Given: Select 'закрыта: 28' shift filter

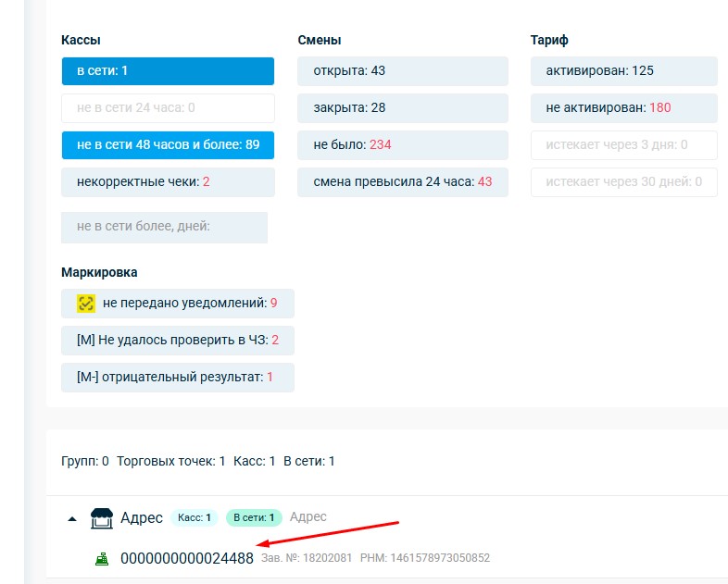Looking at the screenshot, I should point(402,108).
